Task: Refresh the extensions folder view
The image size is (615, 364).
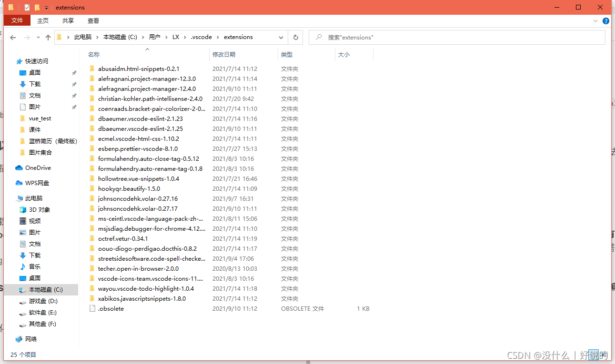Action: [295, 37]
